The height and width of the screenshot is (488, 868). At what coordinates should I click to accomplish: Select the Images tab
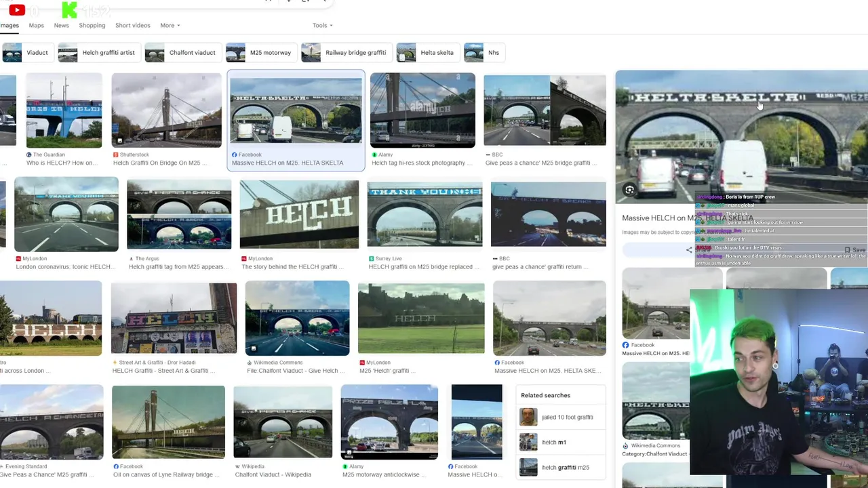click(9, 25)
